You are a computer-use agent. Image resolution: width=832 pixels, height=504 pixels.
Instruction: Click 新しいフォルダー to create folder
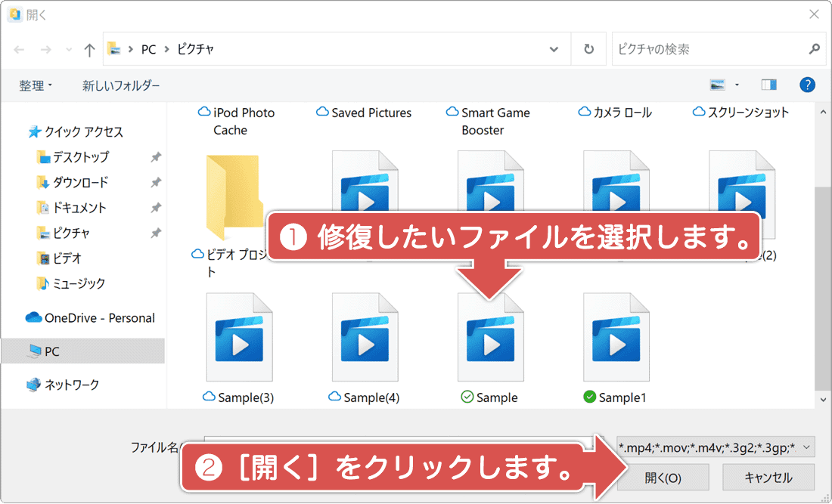[x=119, y=85]
